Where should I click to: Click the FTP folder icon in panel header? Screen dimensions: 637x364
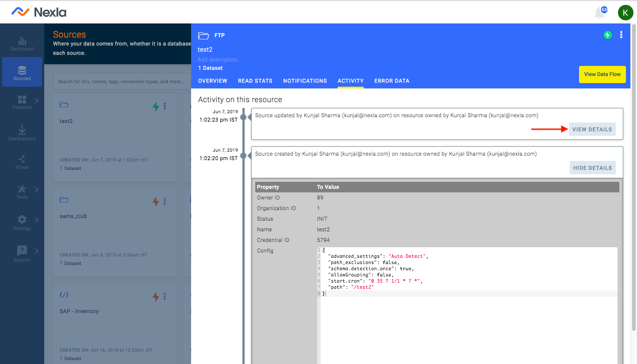tap(203, 35)
